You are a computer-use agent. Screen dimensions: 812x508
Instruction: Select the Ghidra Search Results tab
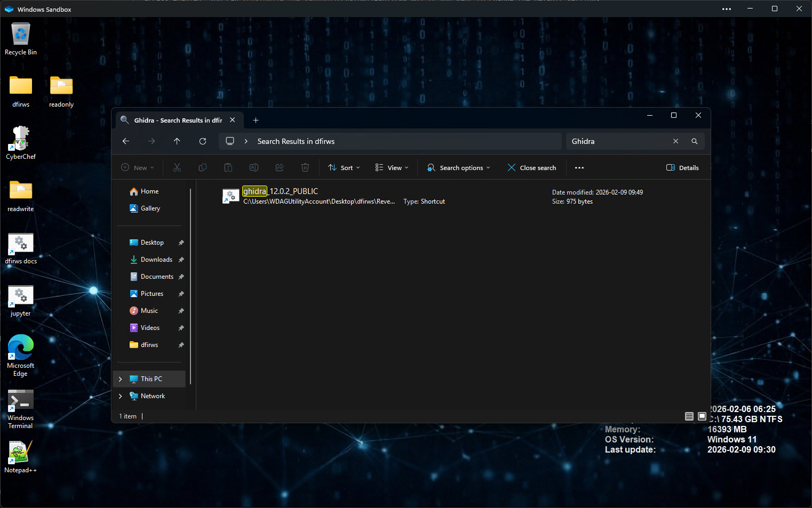tap(178, 120)
